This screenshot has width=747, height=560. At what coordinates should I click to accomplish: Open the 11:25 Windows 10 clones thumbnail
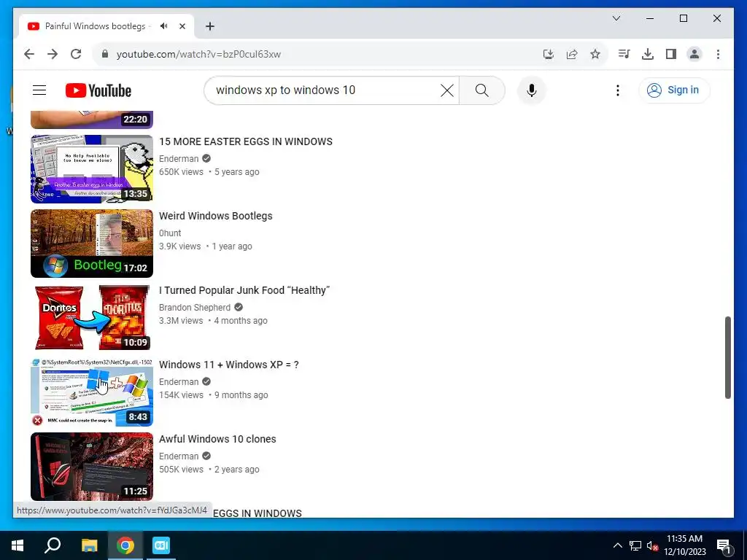[x=91, y=466]
